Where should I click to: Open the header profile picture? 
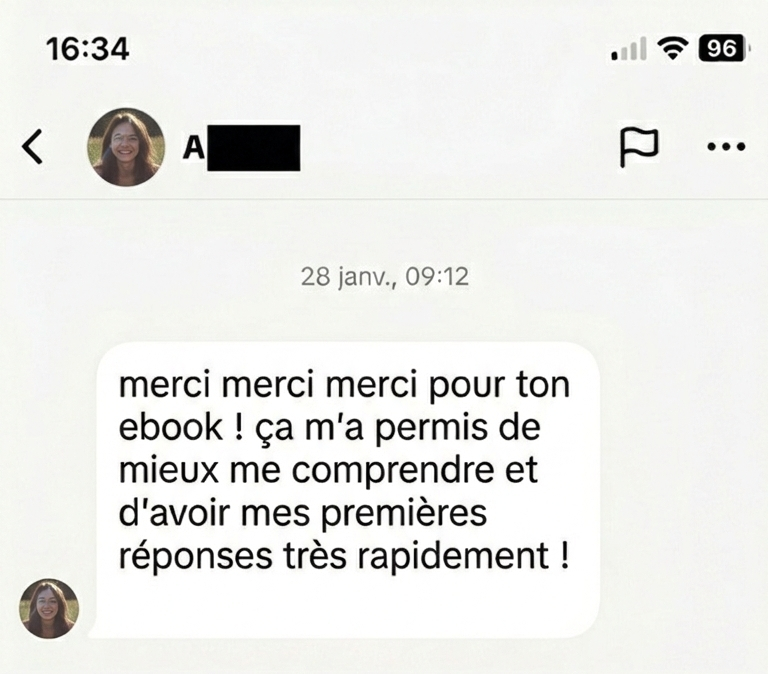click(x=126, y=147)
